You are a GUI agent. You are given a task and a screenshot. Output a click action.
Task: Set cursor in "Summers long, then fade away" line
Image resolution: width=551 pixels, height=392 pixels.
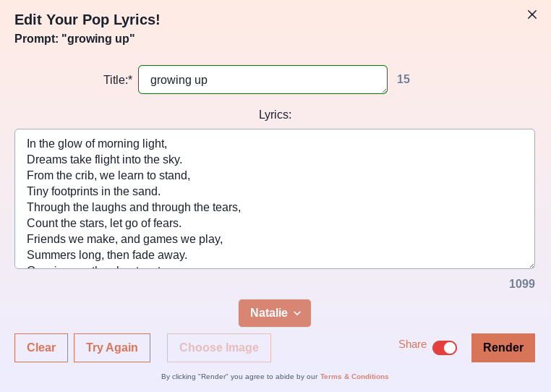click(107, 255)
